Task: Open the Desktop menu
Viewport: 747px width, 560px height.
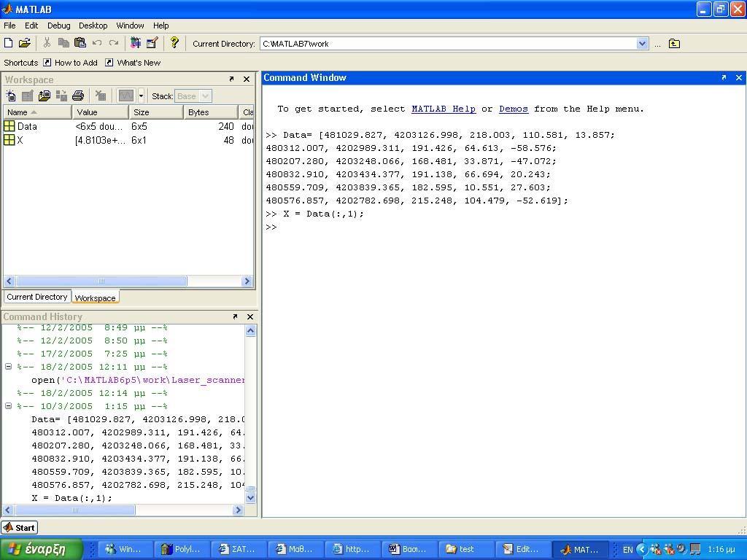Action: (x=93, y=26)
